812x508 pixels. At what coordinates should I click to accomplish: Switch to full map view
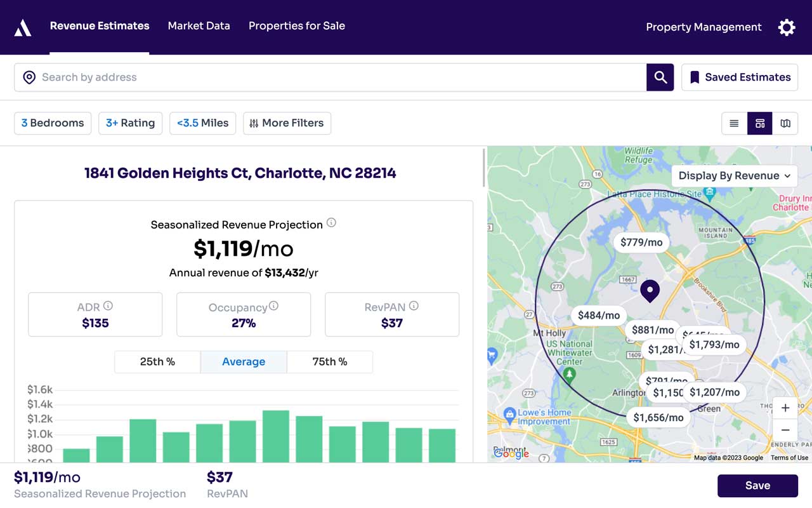tap(785, 123)
